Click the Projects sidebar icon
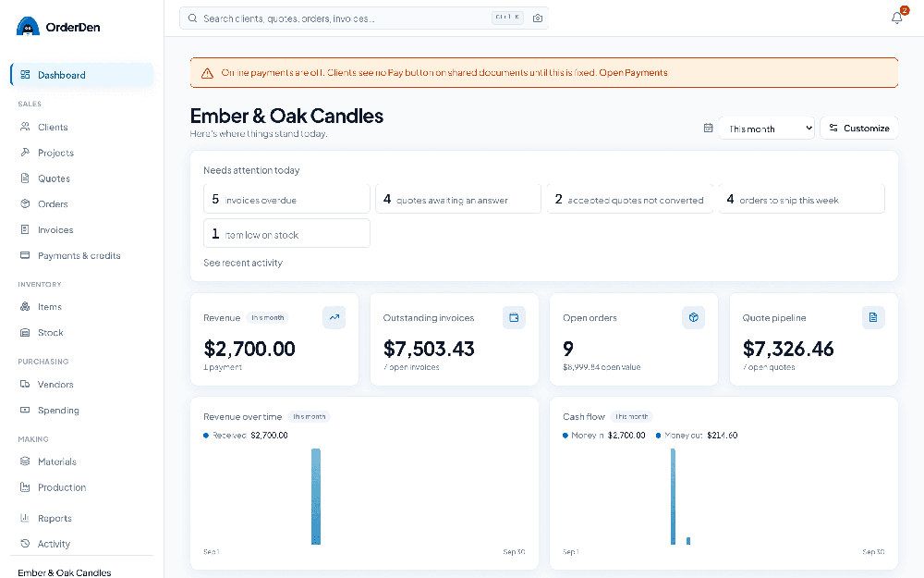Image resolution: width=924 pixels, height=578 pixels. pyautogui.click(x=25, y=153)
